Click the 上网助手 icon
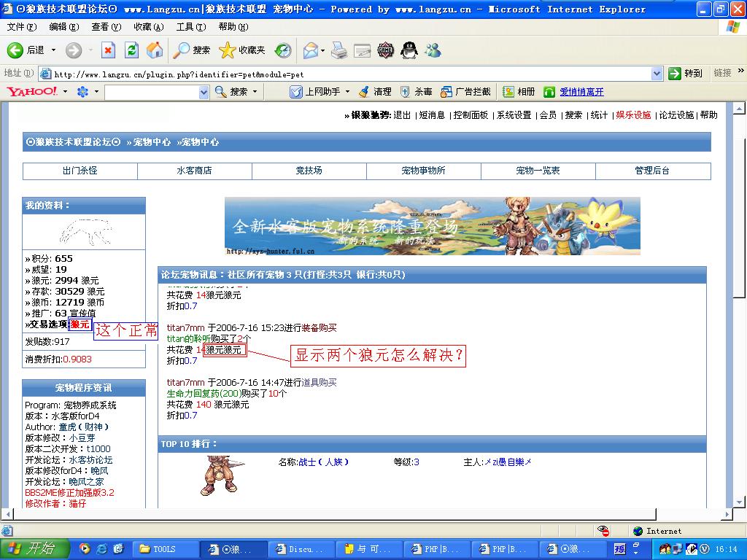The width and height of the screenshot is (747, 560). [296, 92]
